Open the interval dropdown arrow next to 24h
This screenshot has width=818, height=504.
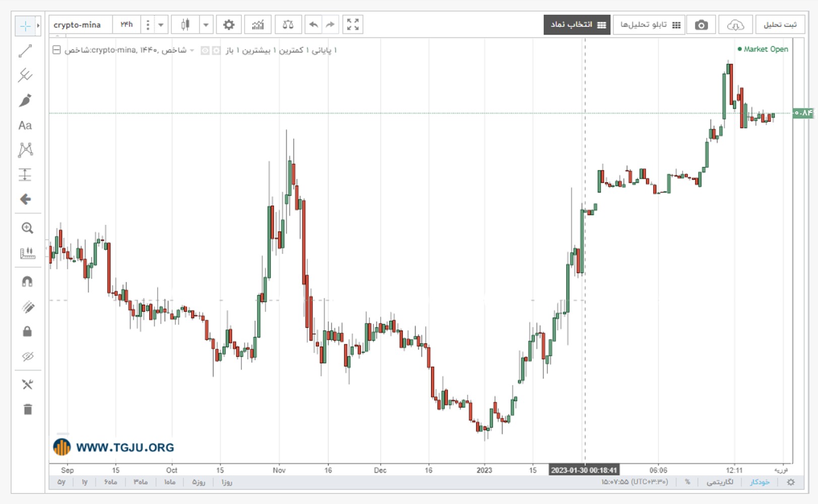[x=161, y=24]
